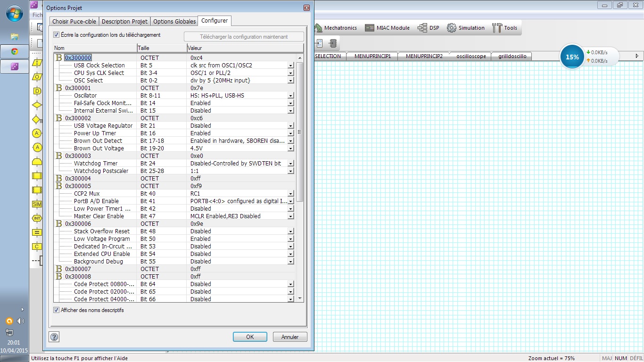The width and height of the screenshot is (644, 362).
Task: Open Google Chrome from the taskbar
Action: click(x=14, y=51)
